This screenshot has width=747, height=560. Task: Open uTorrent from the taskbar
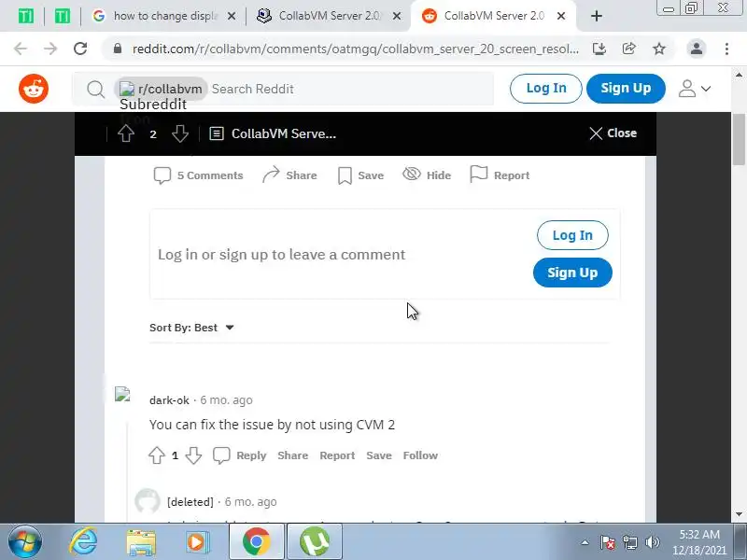(x=315, y=542)
